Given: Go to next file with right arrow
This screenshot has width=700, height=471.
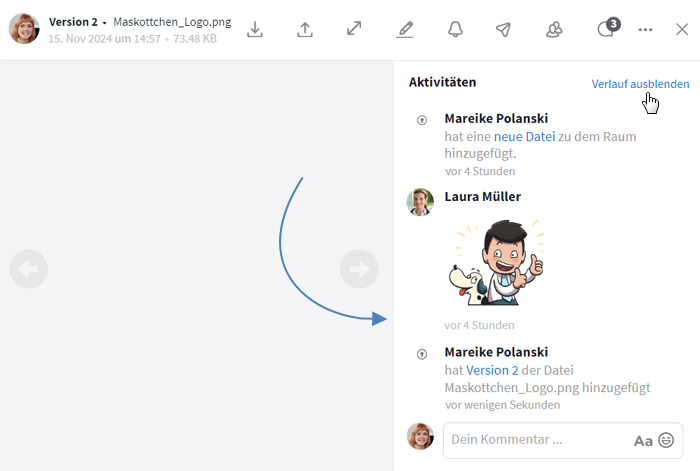Looking at the screenshot, I should (359, 269).
